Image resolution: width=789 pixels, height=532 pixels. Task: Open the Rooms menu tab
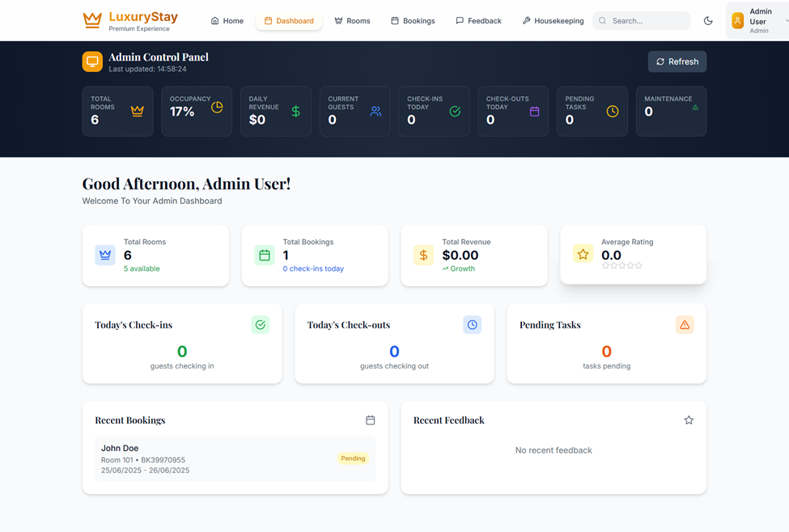pyautogui.click(x=352, y=21)
